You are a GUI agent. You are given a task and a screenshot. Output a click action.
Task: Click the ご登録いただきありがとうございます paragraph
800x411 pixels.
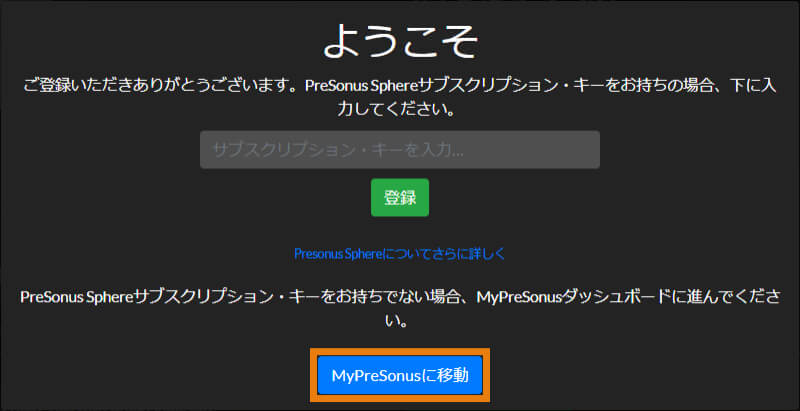pos(400,97)
